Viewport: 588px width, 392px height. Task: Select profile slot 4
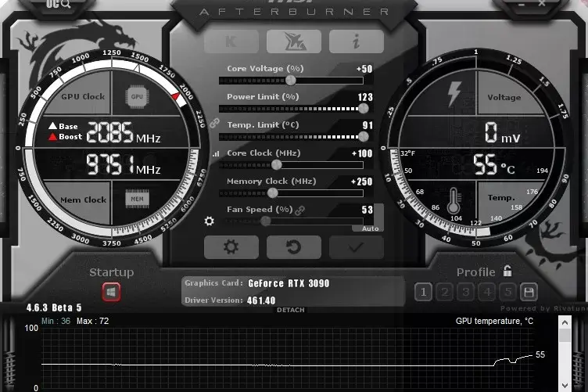pos(487,292)
